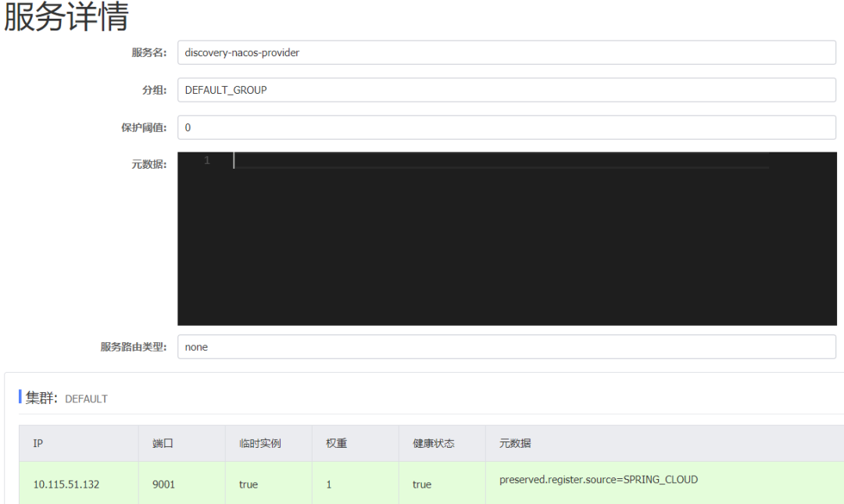
Task: Click preserved.register.source=SPRING_CLOUD metadata text
Action: point(599,479)
